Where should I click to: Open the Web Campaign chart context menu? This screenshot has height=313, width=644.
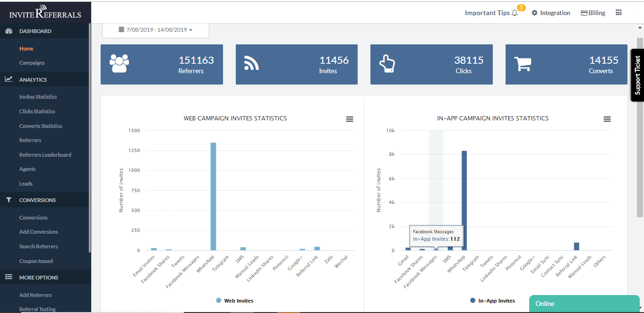[x=350, y=119]
